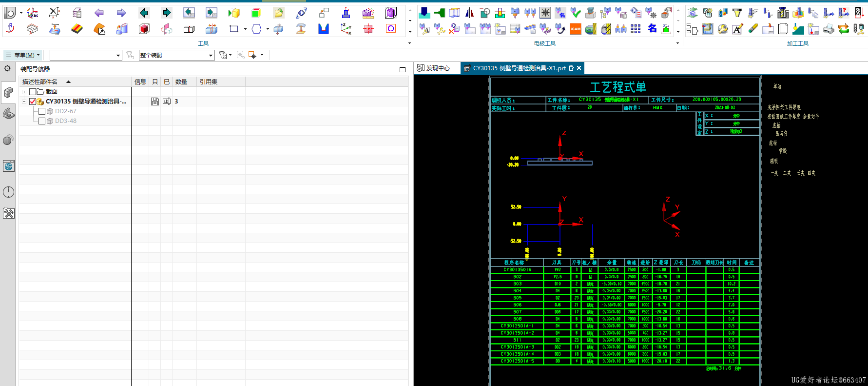Viewport: 868px width, 386px height.
Task: Click the open folder tool icon
Action: [278, 13]
